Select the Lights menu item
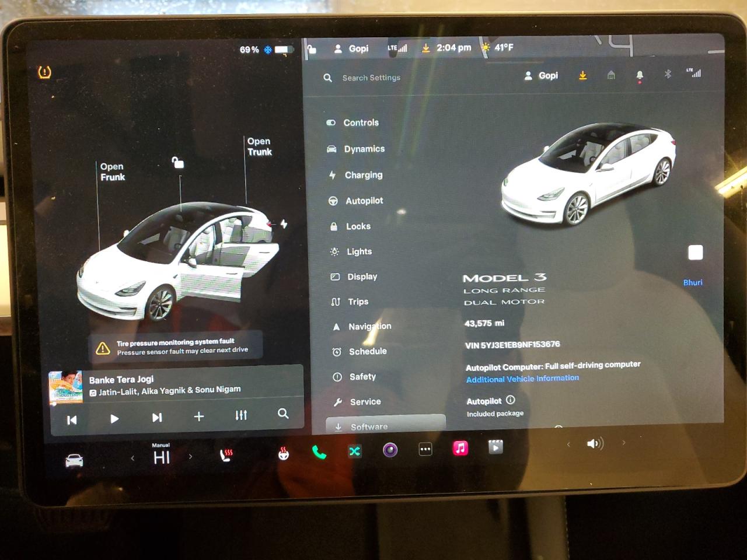This screenshot has width=747, height=560. 351,251
